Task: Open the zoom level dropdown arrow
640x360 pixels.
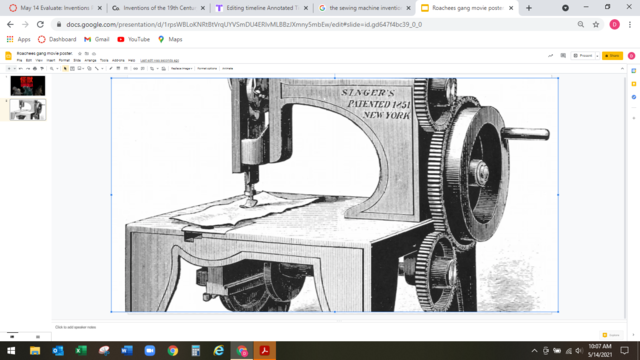Action: [57, 69]
